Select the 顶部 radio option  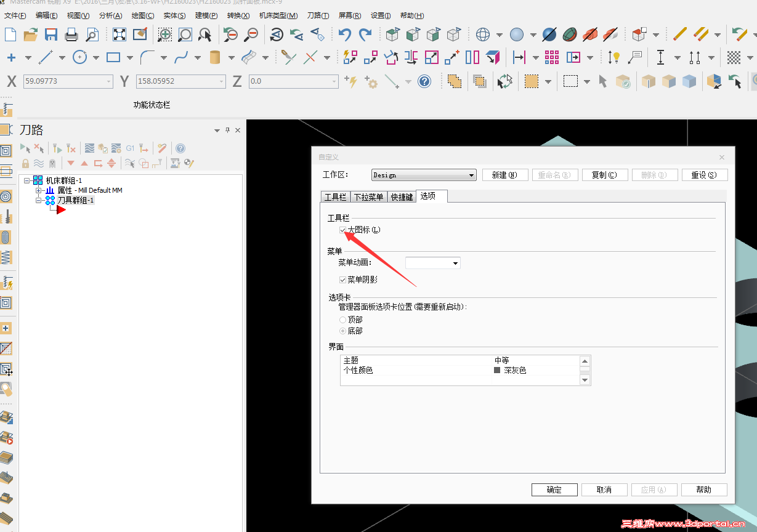pyautogui.click(x=343, y=320)
